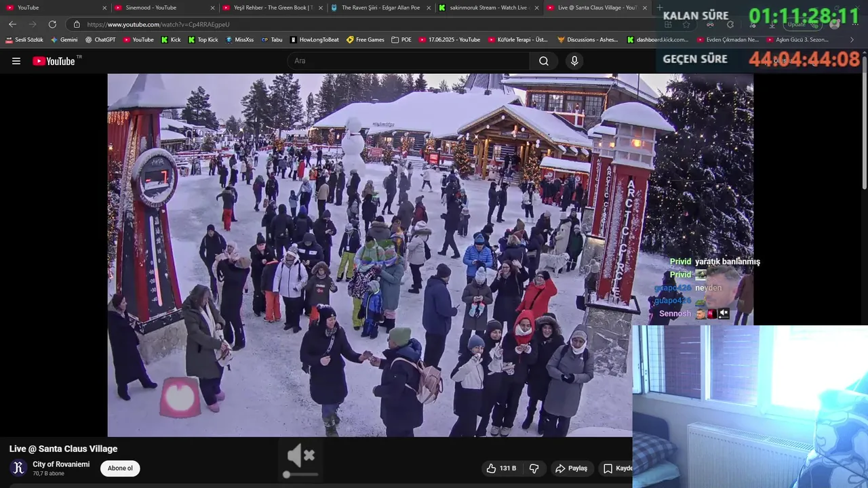Close the Sinemood - YouTube tab
Screen dimensions: 868x488
click(x=212, y=8)
